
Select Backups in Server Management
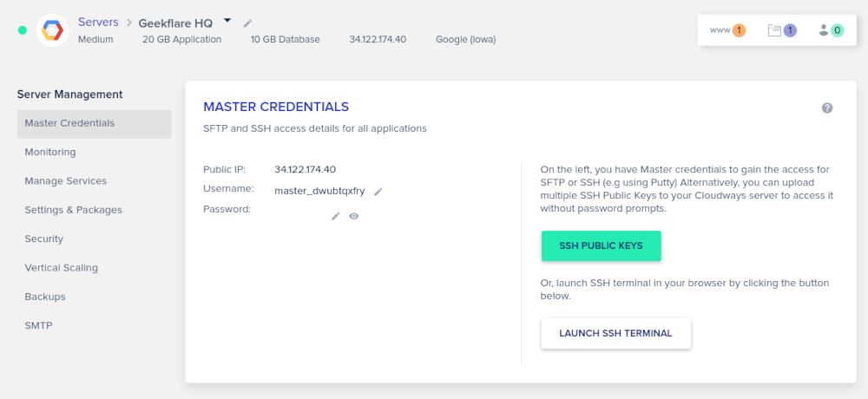coord(45,297)
